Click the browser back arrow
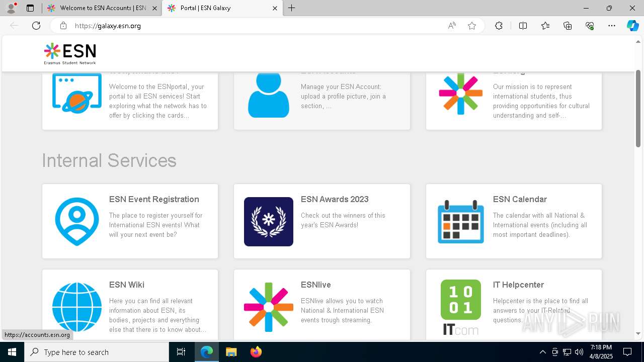Screen dimensions: 644x362 click(14, 26)
